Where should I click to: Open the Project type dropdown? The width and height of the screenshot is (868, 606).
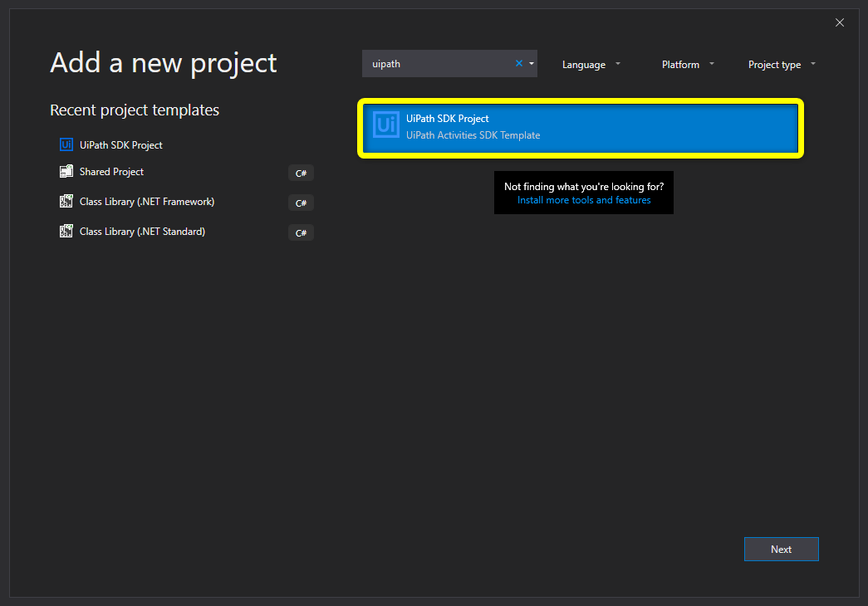coord(781,64)
